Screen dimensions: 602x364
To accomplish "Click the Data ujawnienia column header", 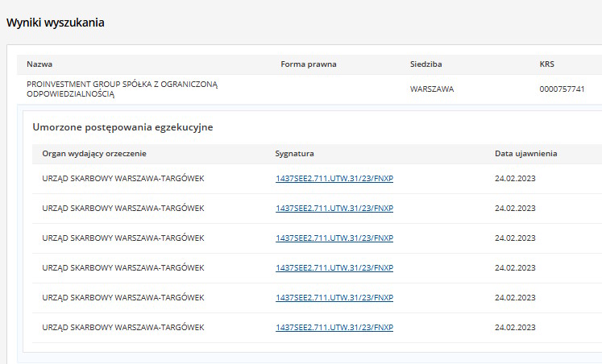I will click(x=525, y=153).
